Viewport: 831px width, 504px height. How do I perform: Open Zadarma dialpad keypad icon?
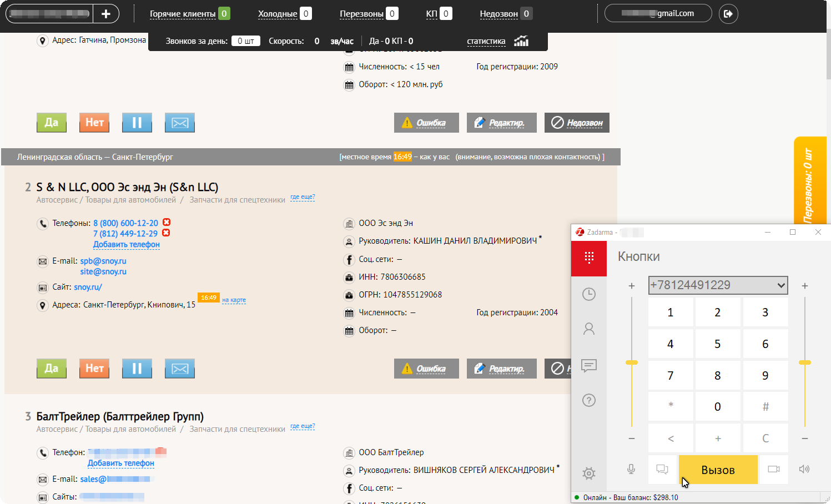pos(589,258)
